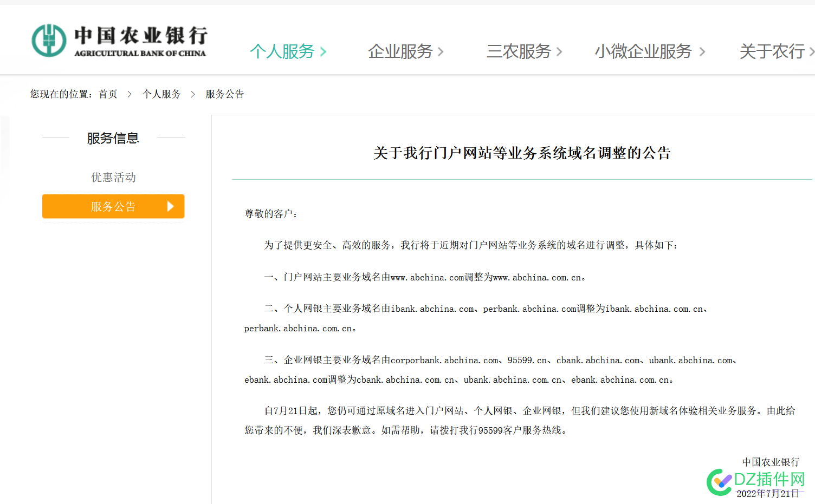Click the paragraph starting 三、企业网银主要业务域名
This screenshot has width=815, height=504.
pyautogui.click(x=491, y=370)
